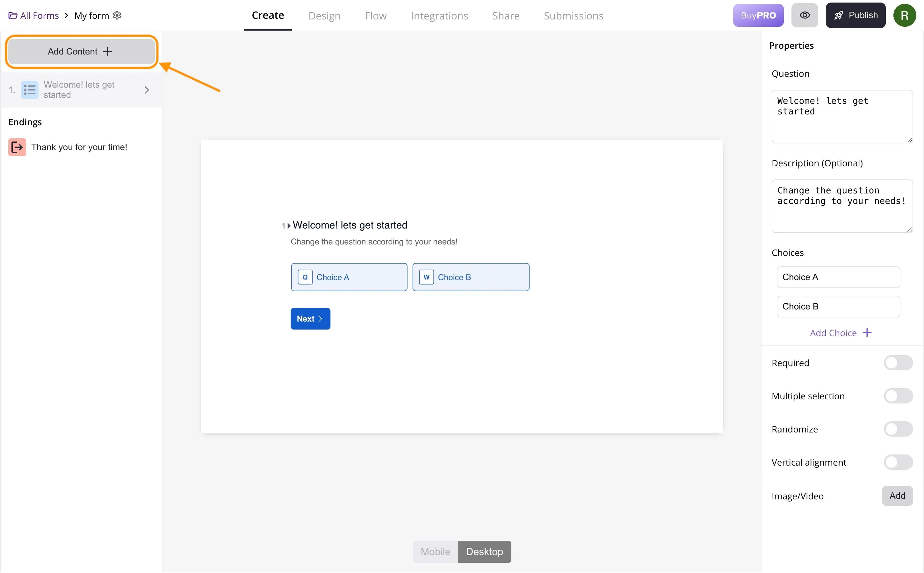Screen dimensions: 924x573
Task: View the Submissions tab
Action: click(573, 16)
